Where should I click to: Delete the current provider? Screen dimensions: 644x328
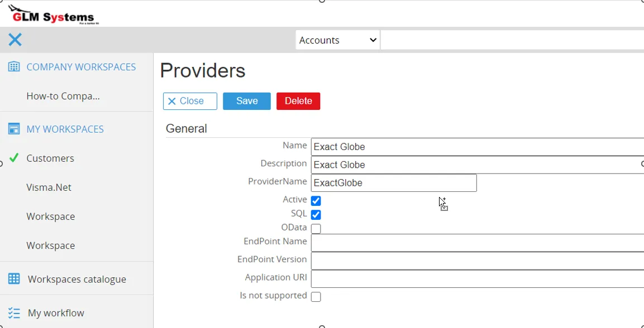pyautogui.click(x=298, y=101)
